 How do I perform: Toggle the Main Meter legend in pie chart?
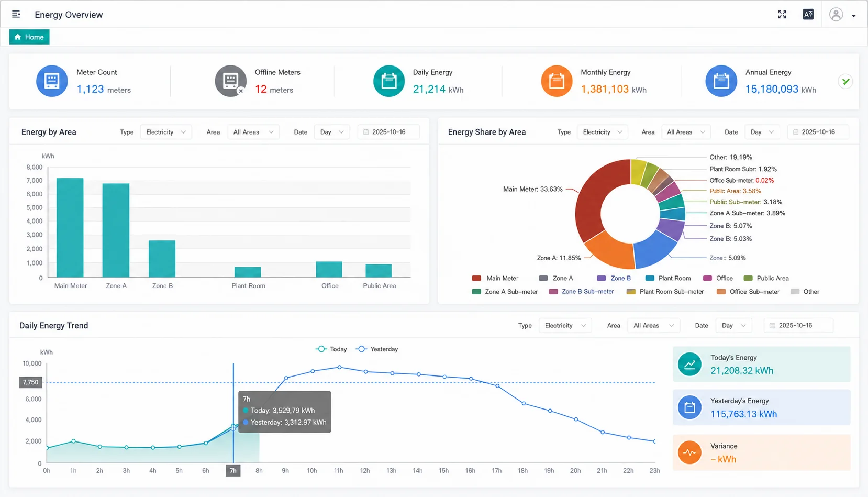coord(495,278)
